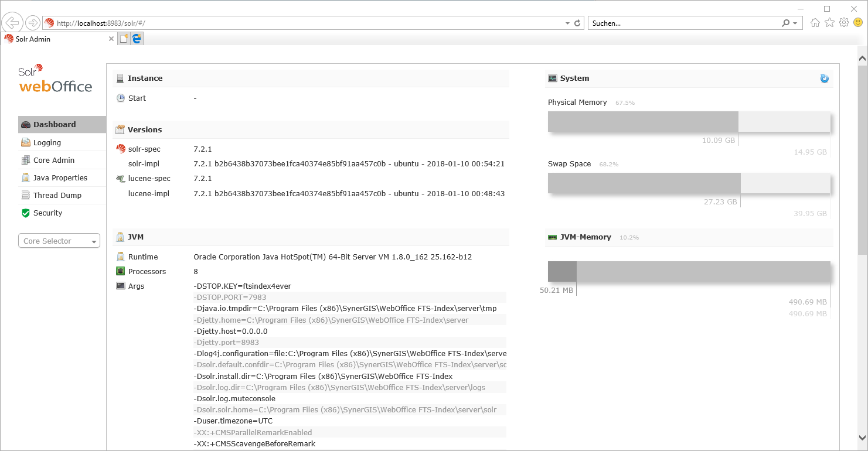
Task: Click the solr-spec icon in Versions
Action: coord(120,149)
